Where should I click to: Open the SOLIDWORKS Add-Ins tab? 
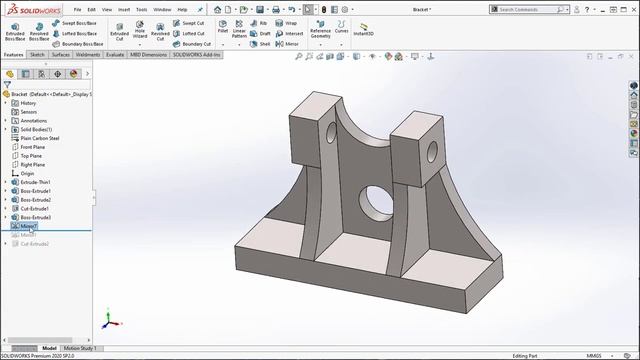196,55
